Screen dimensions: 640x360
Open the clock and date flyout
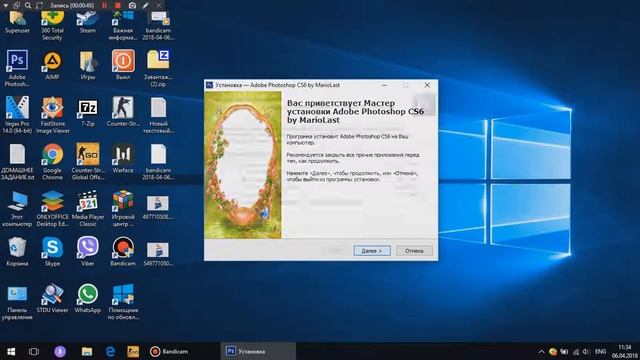click(624, 351)
